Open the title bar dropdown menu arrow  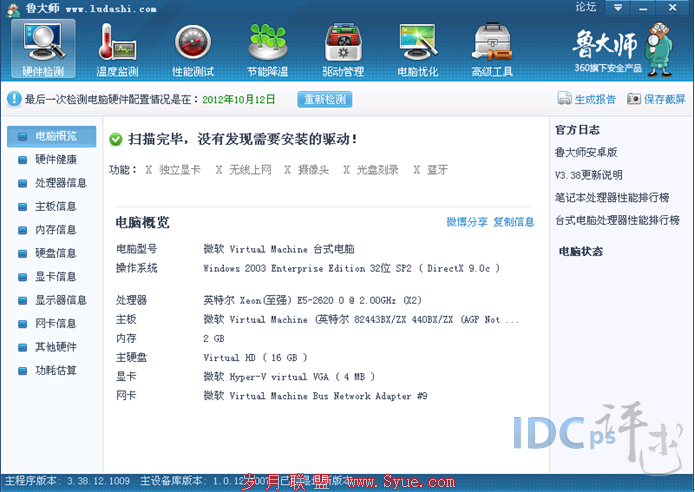(618, 8)
